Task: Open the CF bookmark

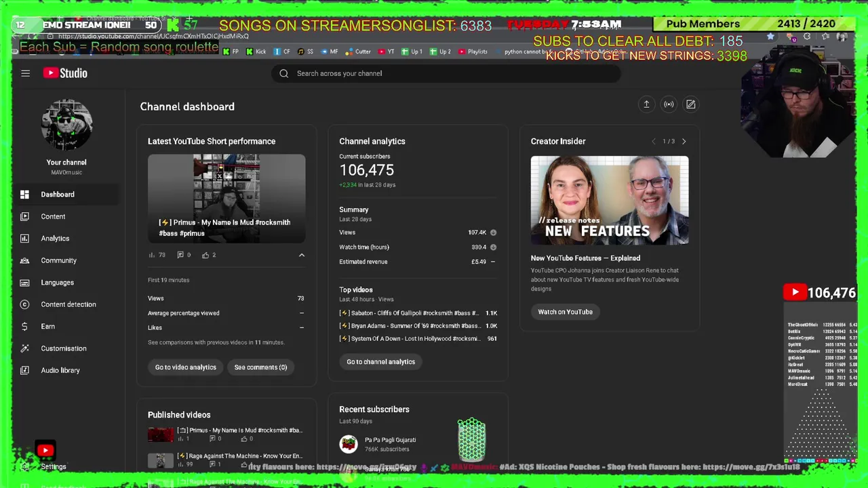Action: pyautogui.click(x=282, y=52)
